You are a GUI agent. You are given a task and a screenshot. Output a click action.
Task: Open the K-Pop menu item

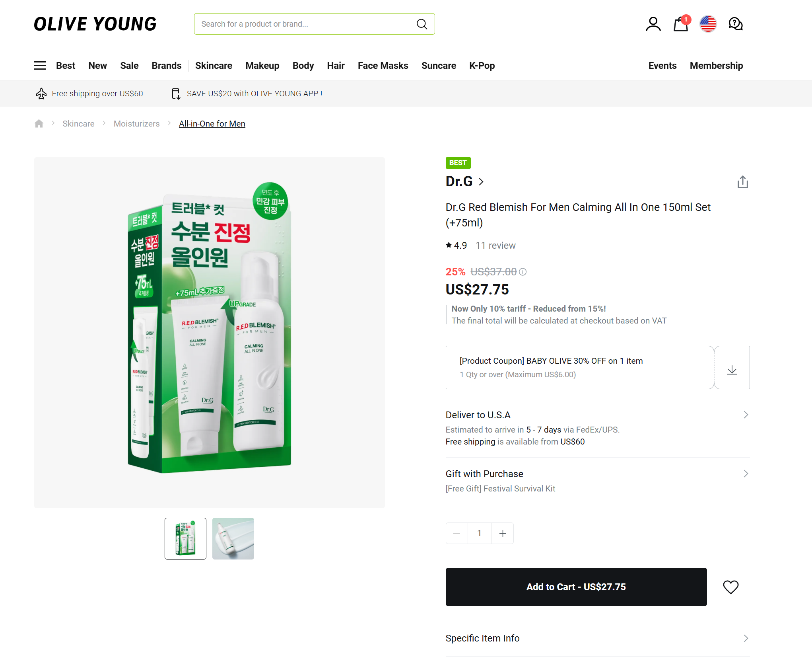[x=482, y=66]
